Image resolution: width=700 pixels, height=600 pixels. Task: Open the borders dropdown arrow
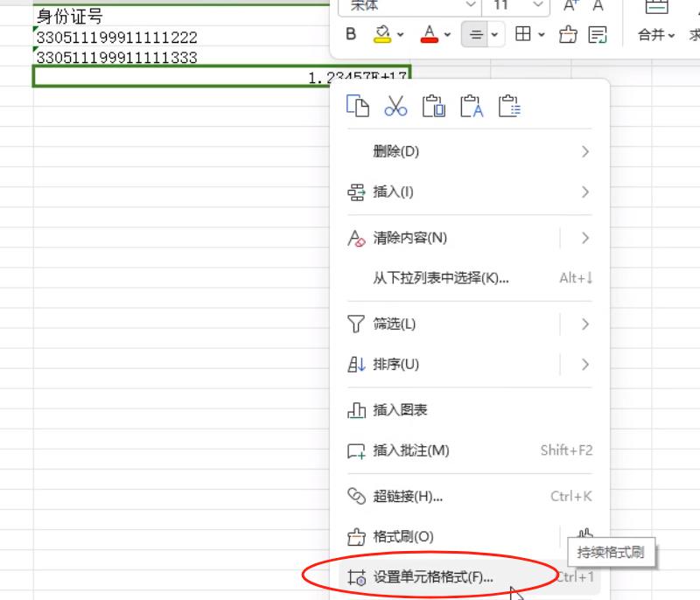[x=542, y=34]
